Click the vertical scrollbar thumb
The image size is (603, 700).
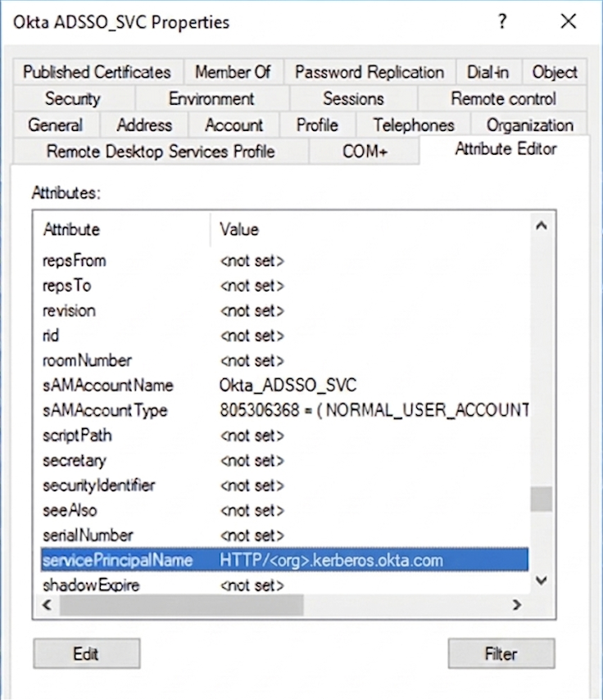pos(542,499)
